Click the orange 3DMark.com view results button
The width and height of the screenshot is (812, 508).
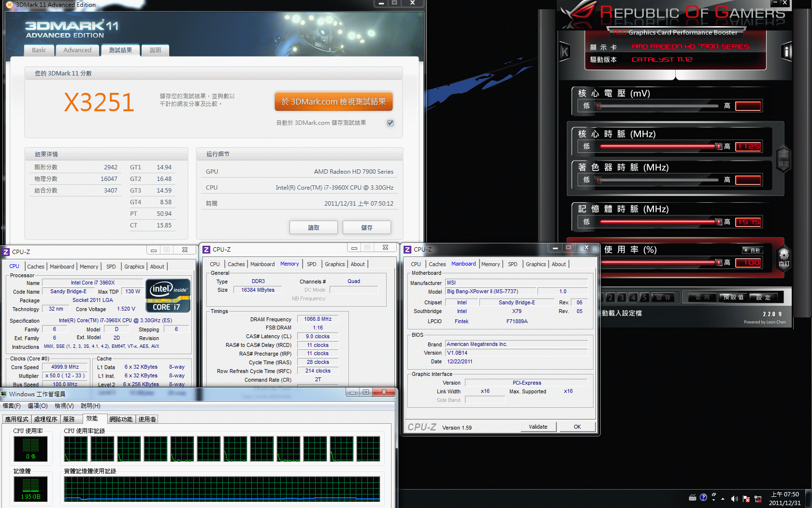333,102
